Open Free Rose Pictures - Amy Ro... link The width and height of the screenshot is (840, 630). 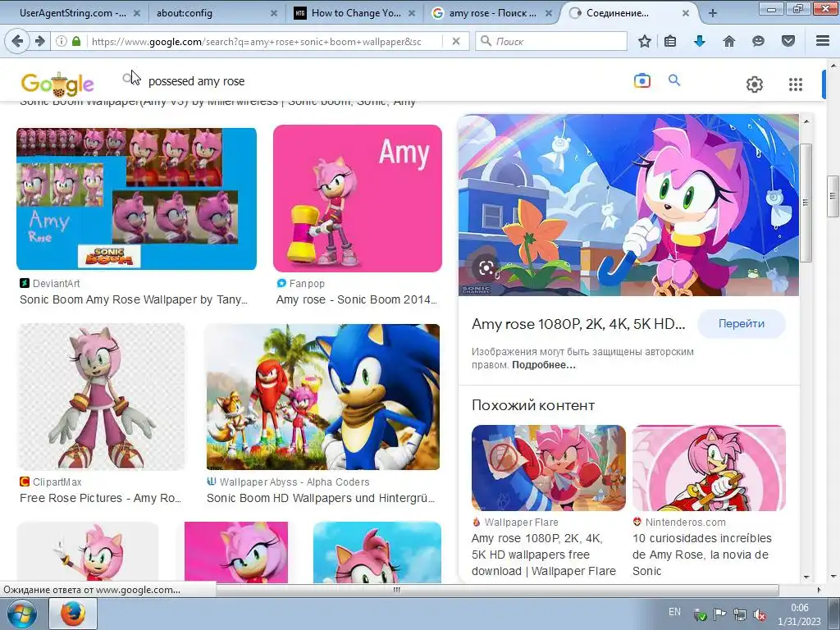[x=100, y=498]
